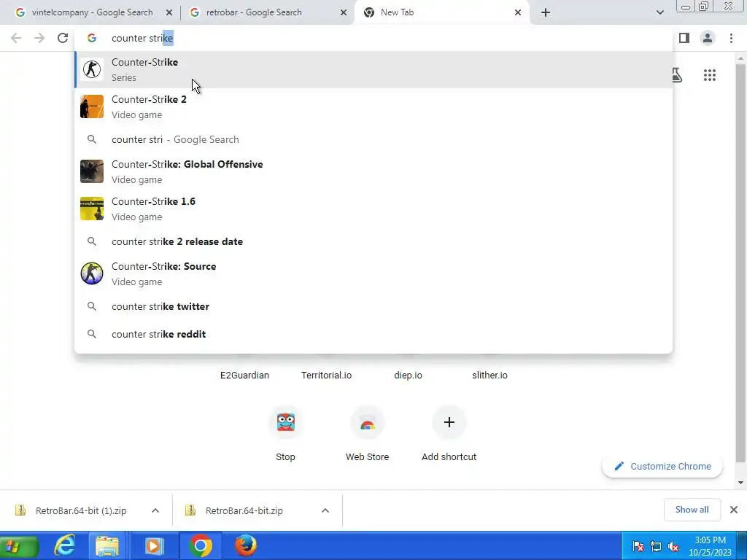Choose Counter-Strike 2 video game suggestion
This screenshot has height=560, width=747.
click(x=373, y=106)
